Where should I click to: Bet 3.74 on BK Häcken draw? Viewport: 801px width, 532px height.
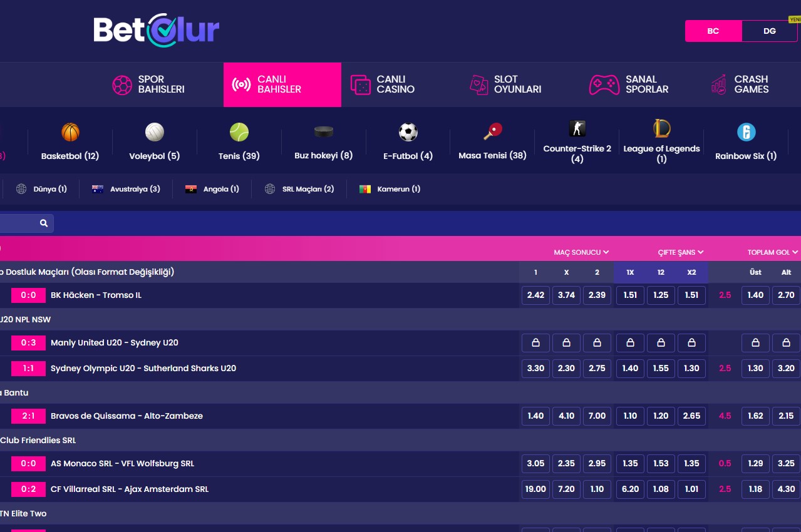(566, 295)
